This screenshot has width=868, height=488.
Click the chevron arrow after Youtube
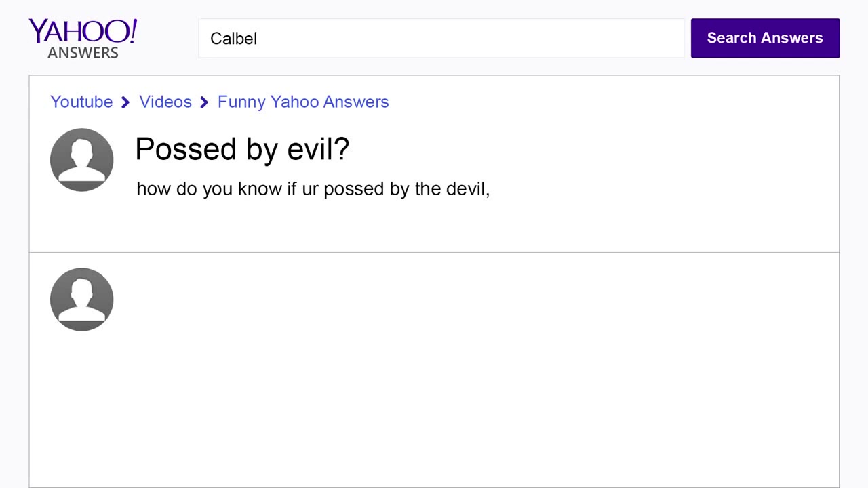click(x=125, y=102)
